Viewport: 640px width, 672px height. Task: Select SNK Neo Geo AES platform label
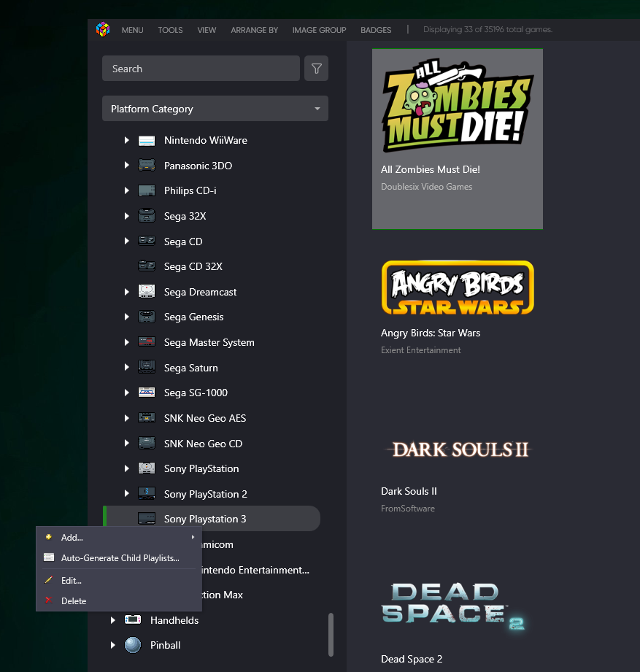pos(205,418)
